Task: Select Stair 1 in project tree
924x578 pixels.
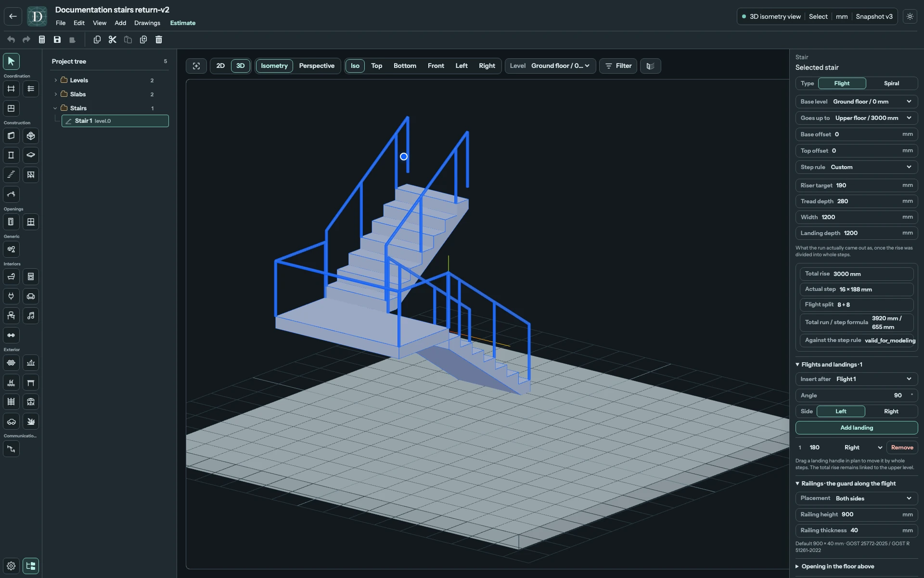Action: coord(115,121)
